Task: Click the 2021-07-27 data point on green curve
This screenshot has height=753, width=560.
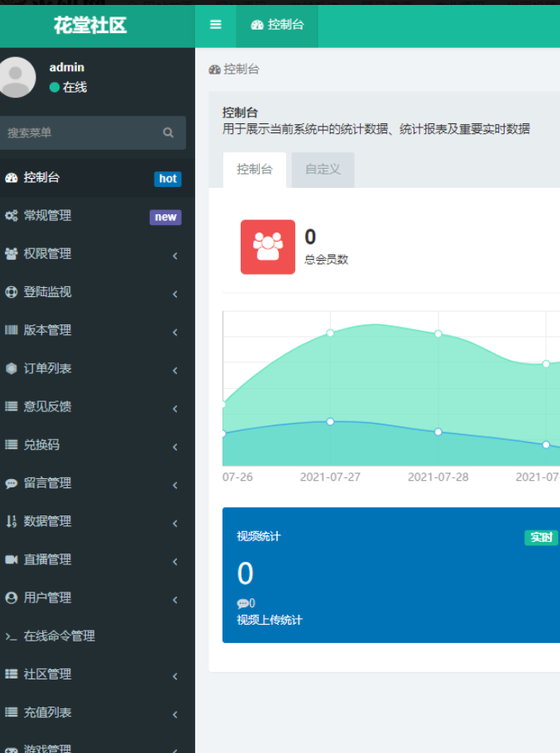Action: coord(330,333)
